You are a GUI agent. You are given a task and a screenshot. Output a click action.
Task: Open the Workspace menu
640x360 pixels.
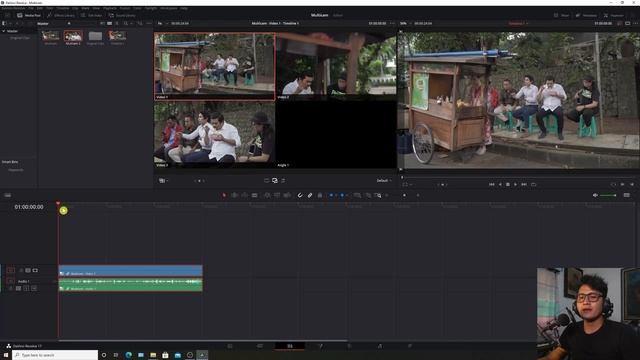[169, 8]
